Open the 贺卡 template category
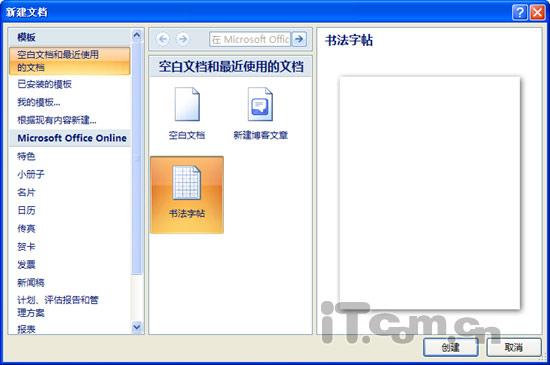Viewport: 550px width, 365px height. (x=26, y=246)
